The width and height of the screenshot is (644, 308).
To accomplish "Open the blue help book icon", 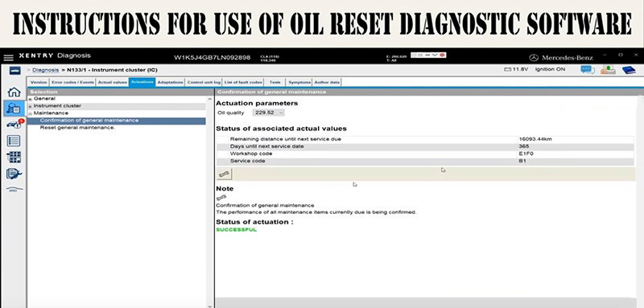I will (x=629, y=70).
